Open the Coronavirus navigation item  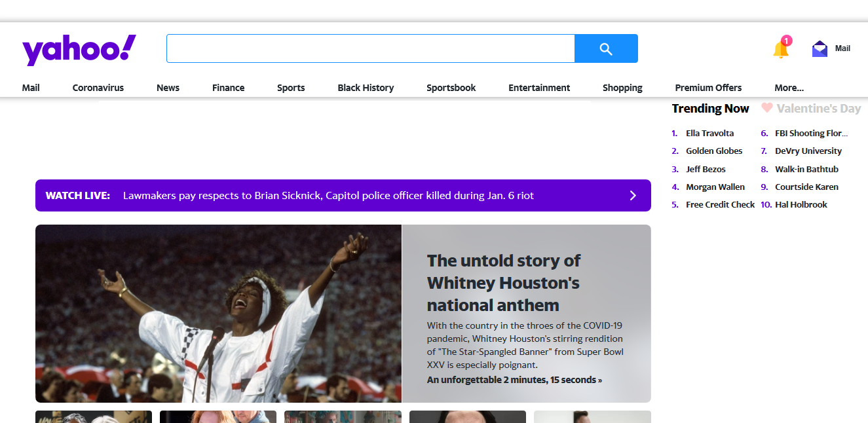[x=98, y=88]
